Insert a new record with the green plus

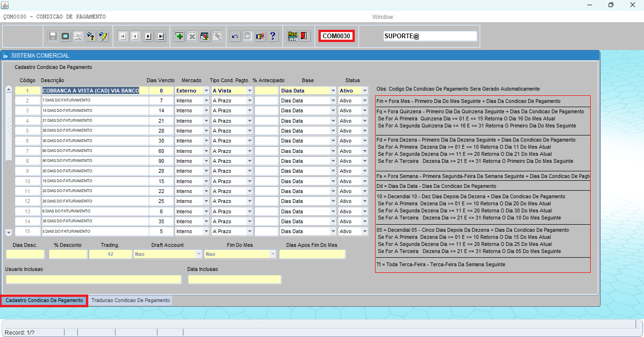click(179, 36)
